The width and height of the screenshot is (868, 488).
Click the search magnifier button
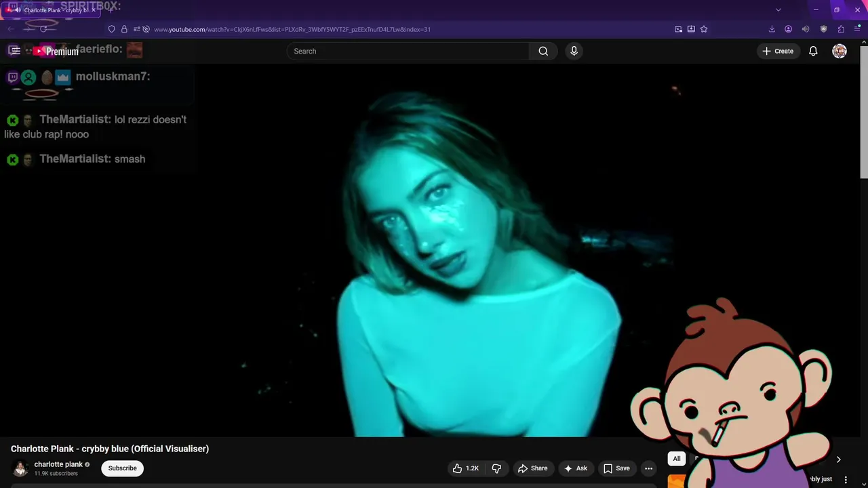click(543, 51)
